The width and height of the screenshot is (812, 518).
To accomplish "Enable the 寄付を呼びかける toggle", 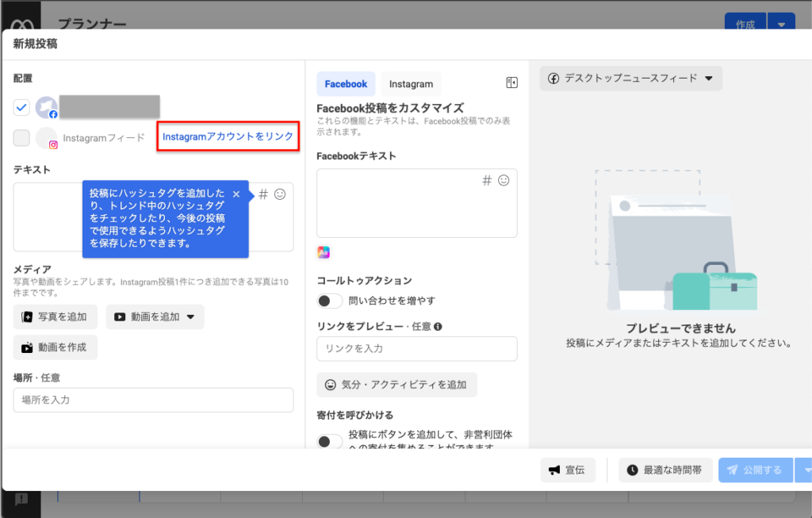I will pos(329,441).
